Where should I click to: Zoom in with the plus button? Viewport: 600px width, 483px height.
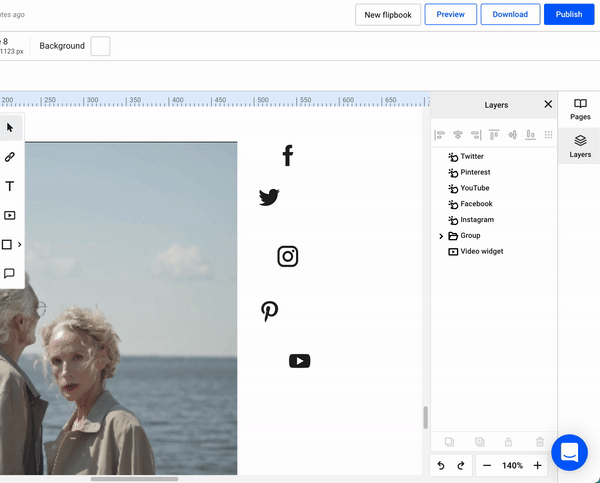(537, 465)
